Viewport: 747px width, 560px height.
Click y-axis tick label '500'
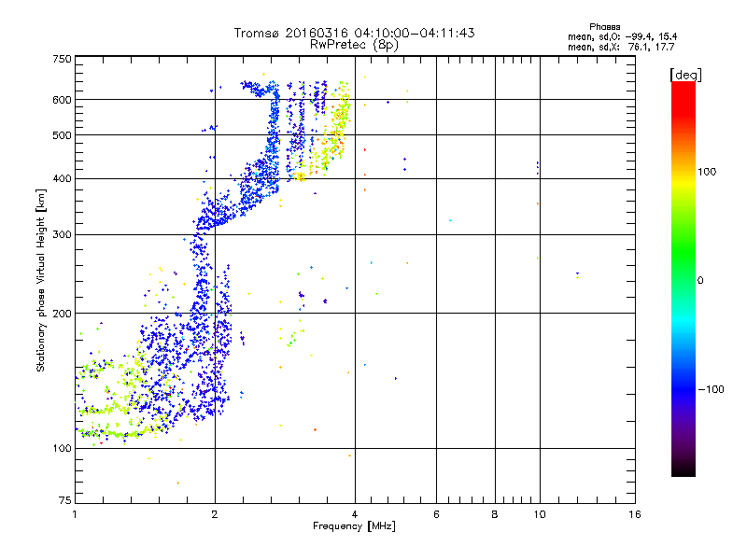click(62, 135)
